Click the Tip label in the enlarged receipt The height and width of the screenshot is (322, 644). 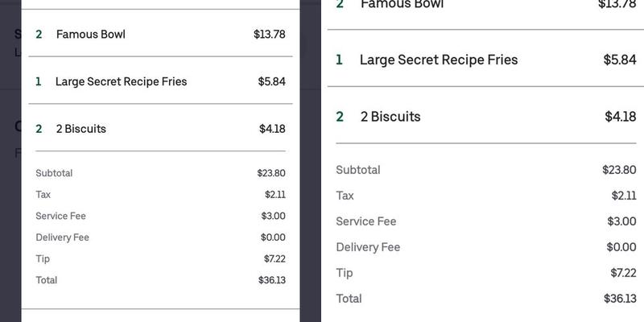(345, 273)
